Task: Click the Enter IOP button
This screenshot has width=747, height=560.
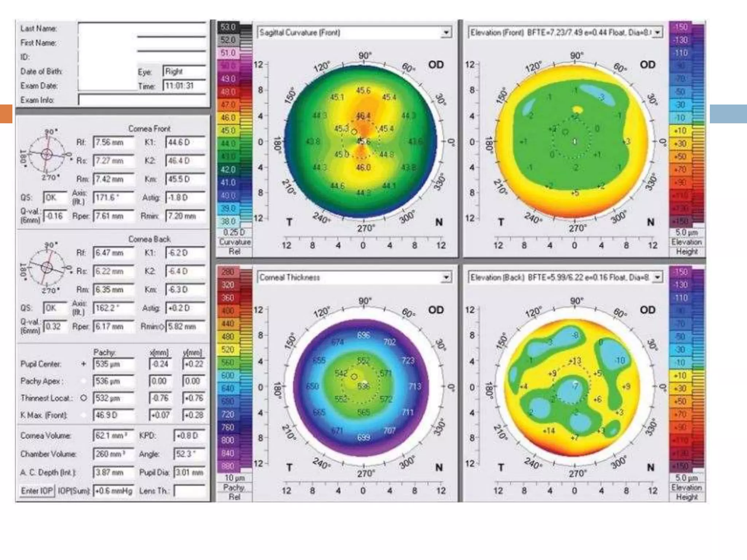Action: tap(37, 491)
